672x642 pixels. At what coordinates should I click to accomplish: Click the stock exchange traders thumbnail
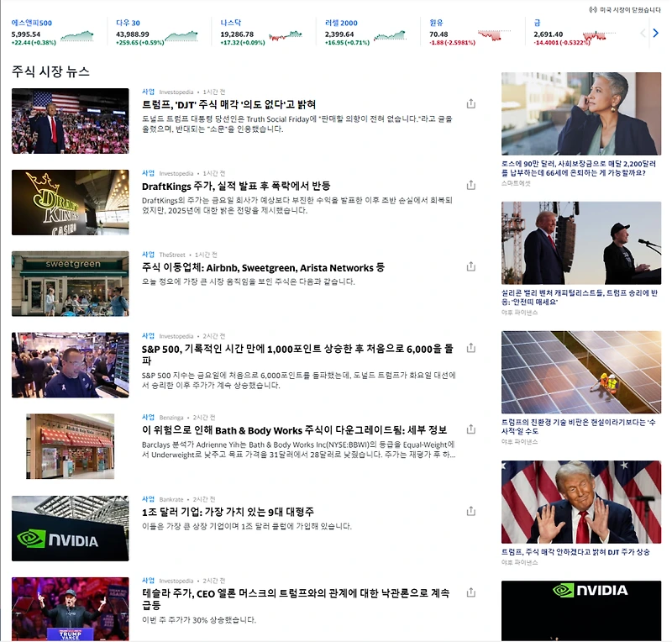[71, 365]
